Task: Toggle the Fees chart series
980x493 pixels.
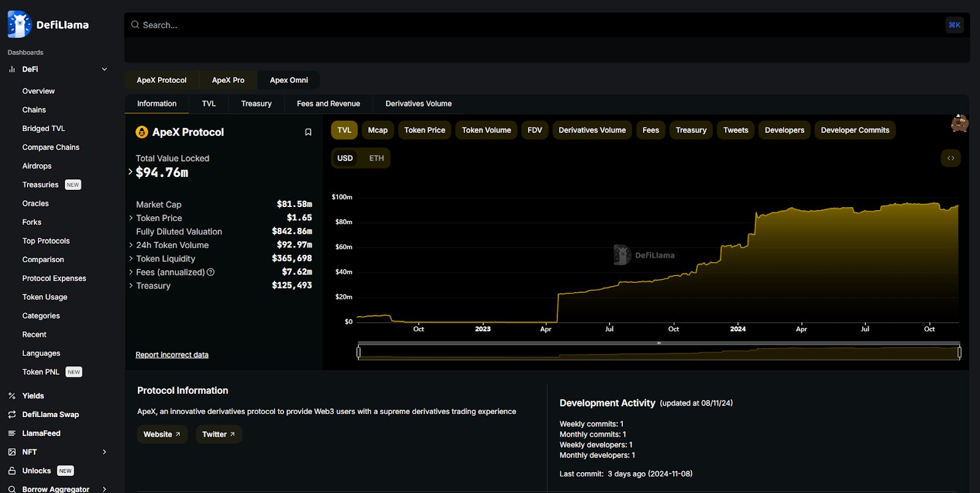Action: 651,130
